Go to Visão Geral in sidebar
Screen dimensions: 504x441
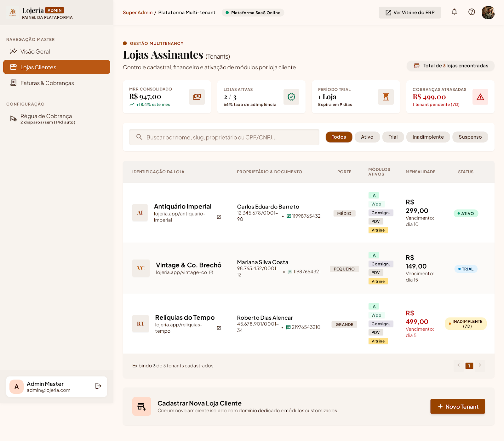(x=57, y=51)
